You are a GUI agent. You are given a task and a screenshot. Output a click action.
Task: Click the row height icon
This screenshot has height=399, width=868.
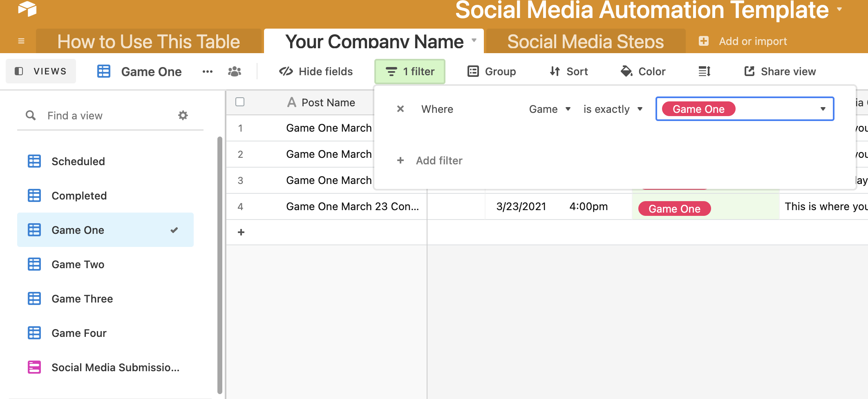pos(705,72)
